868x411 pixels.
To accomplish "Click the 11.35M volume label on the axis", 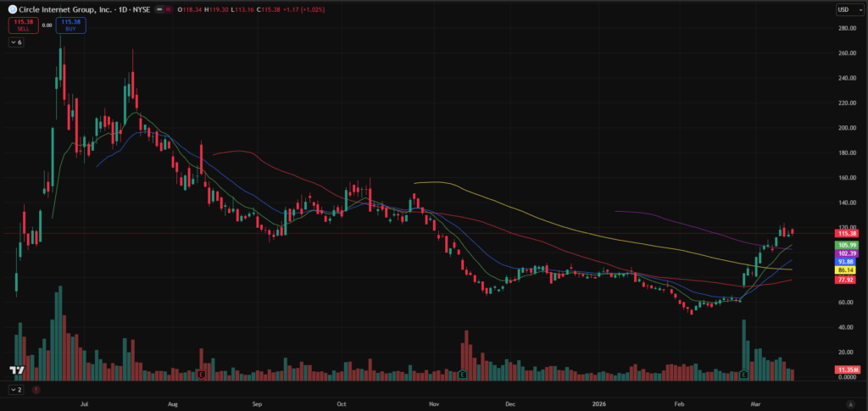I will click(x=848, y=370).
